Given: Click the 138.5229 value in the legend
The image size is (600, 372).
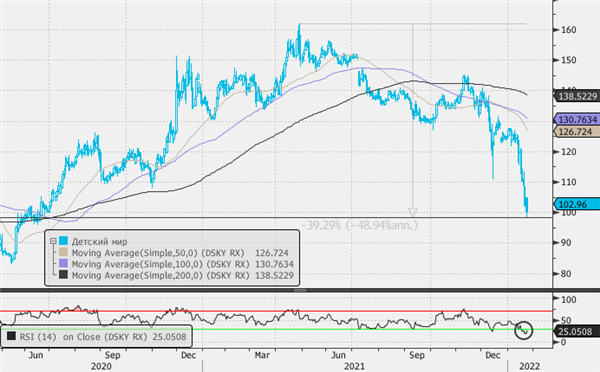Looking at the screenshot, I should [x=274, y=275].
